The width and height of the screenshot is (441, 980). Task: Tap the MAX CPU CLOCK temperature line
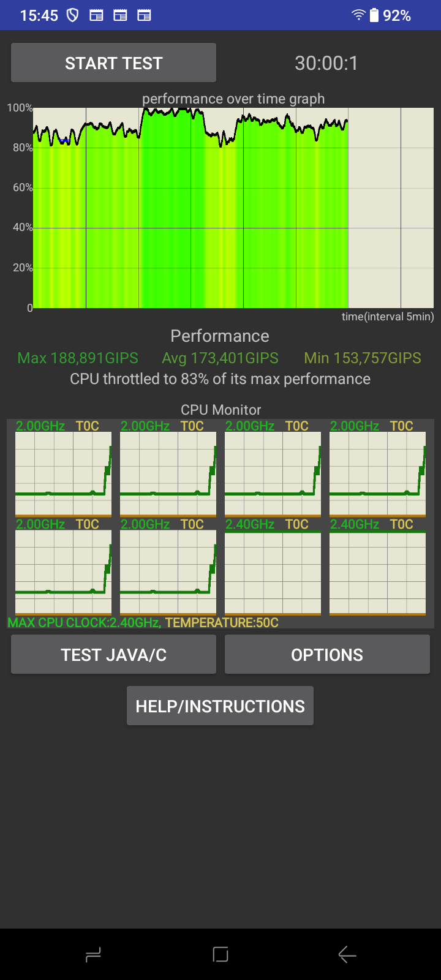coord(143,622)
